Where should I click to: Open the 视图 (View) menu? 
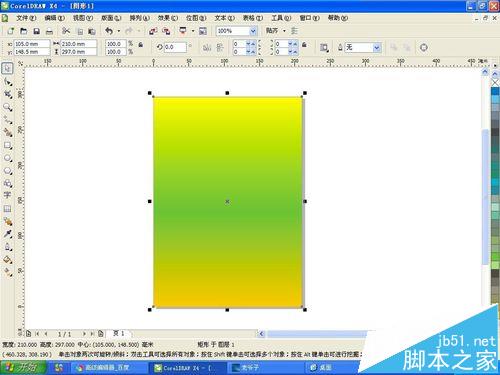pyautogui.click(x=83, y=18)
